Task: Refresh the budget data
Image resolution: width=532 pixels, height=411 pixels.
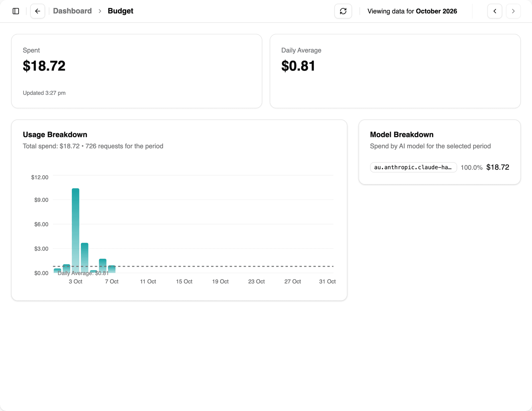Action: click(x=343, y=11)
